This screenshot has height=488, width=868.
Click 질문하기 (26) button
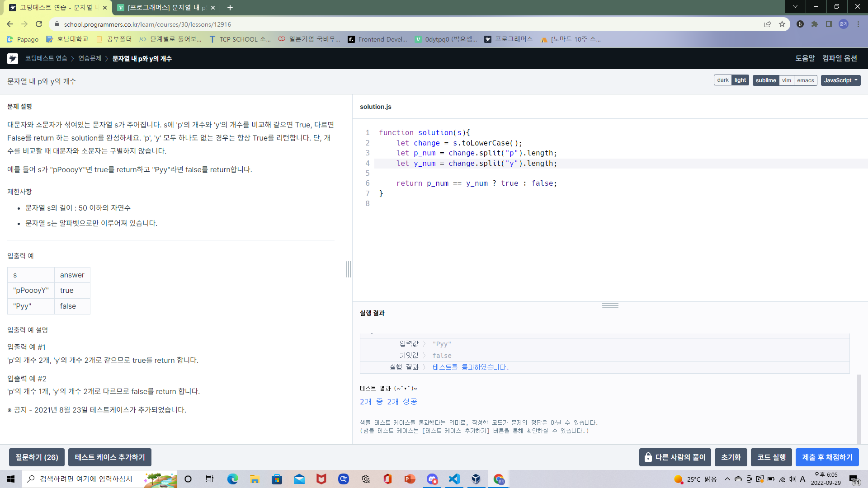click(37, 457)
